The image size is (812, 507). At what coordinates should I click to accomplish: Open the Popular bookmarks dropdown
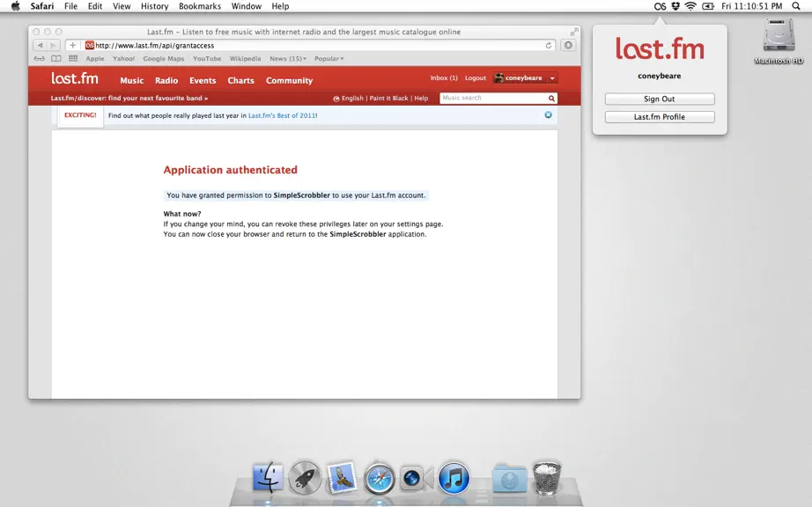pos(328,58)
